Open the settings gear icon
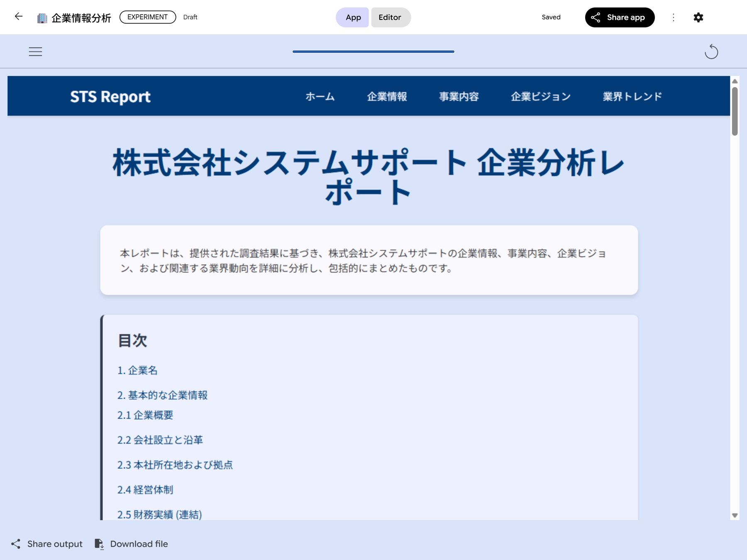Viewport: 747px width, 560px height. click(x=698, y=17)
